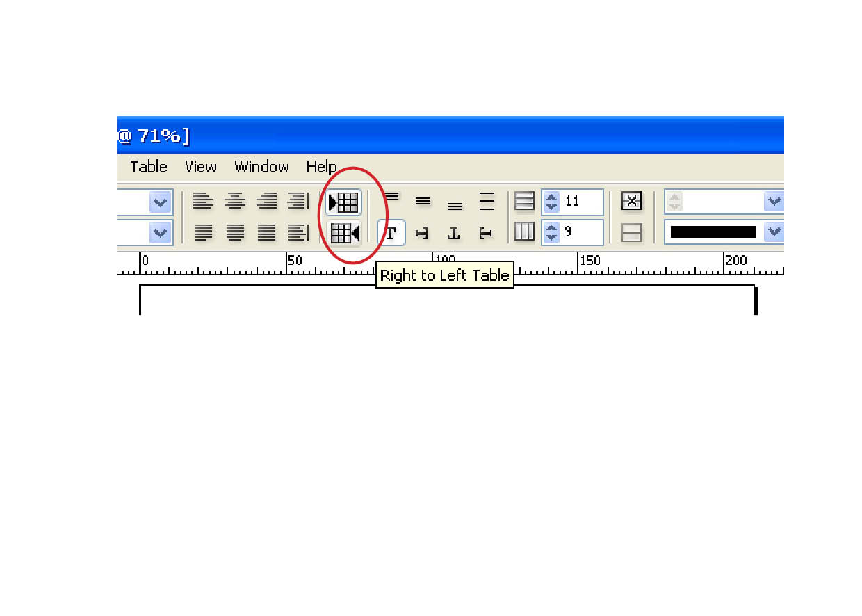Justify text with last line centered

click(x=235, y=232)
